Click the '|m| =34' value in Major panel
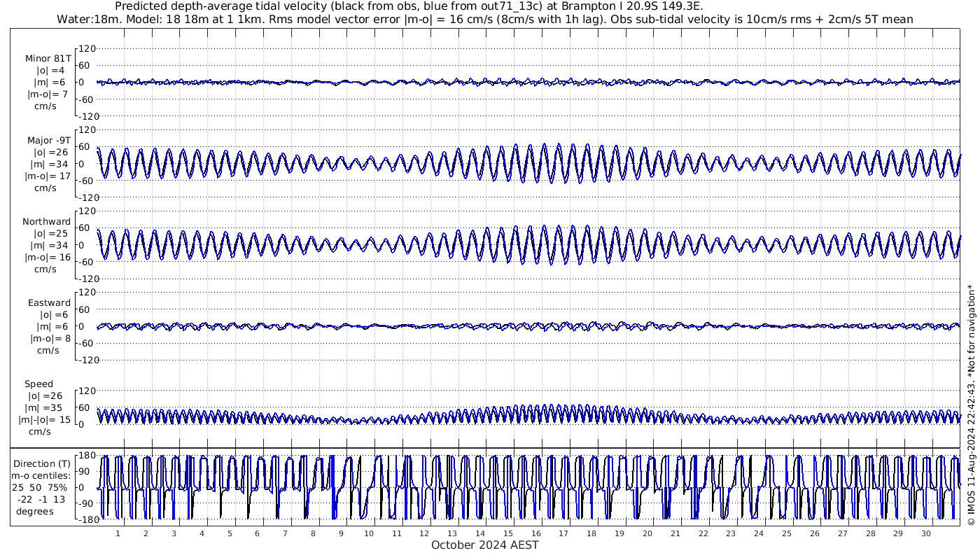 (50, 164)
